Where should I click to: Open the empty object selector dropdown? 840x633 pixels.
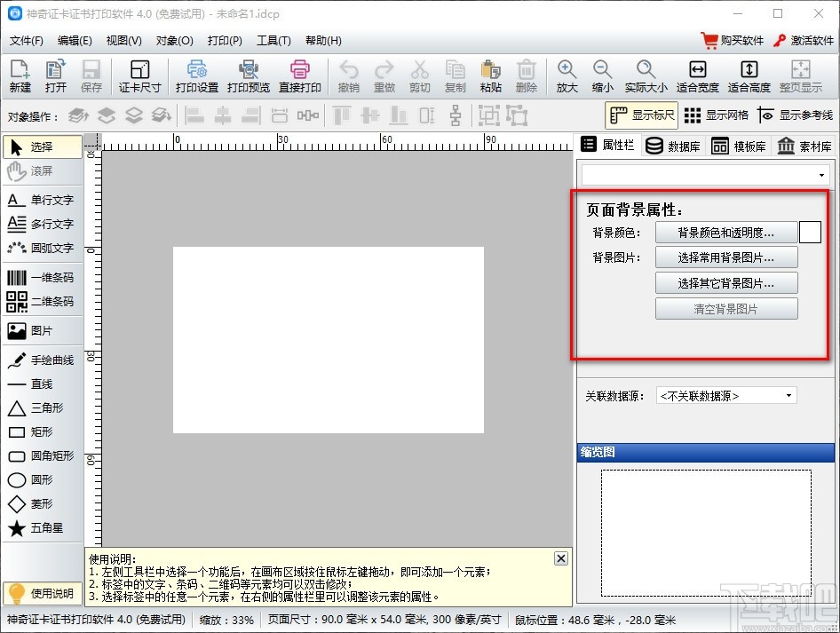(x=706, y=175)
